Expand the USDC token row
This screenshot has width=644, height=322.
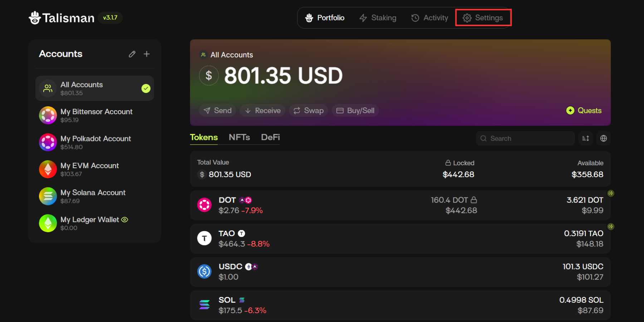point(400,272)
